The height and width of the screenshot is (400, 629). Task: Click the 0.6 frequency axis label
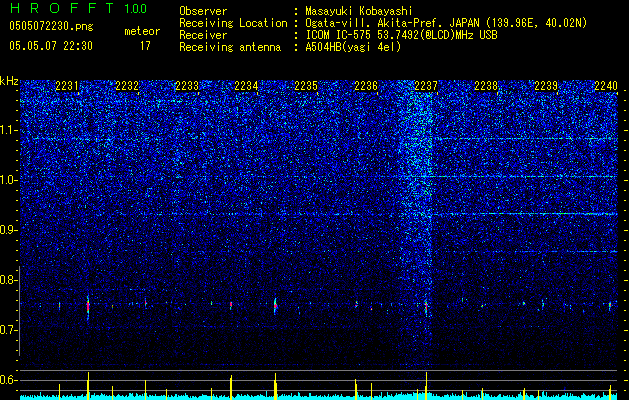[9, 380]
